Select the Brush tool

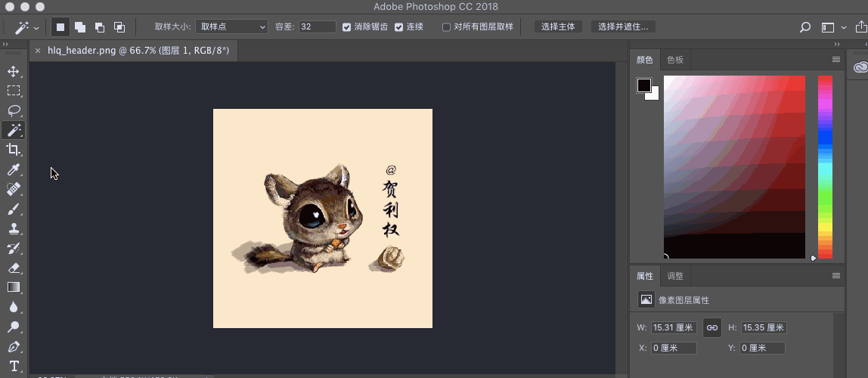click(14, 209)
